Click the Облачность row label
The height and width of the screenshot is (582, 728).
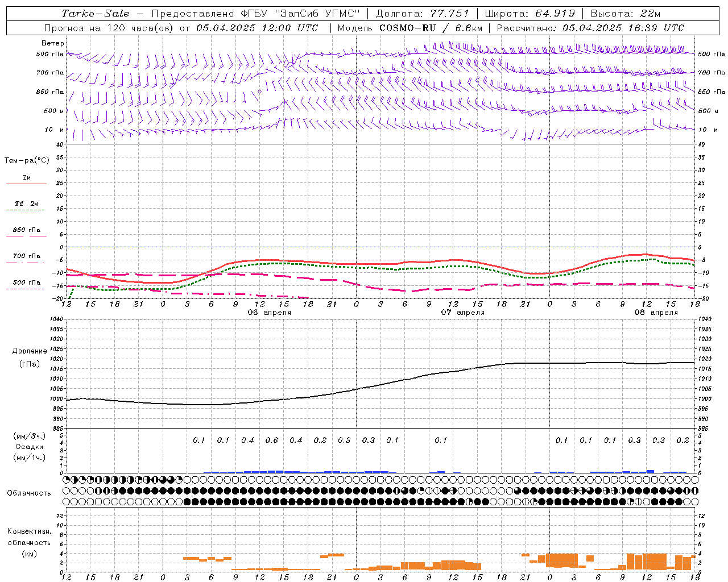[x=29, y=493]
